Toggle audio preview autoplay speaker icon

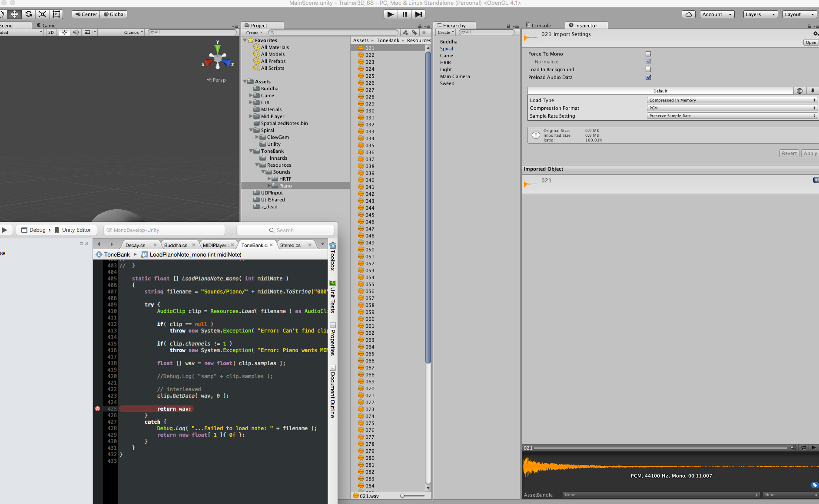coord(793,448)
